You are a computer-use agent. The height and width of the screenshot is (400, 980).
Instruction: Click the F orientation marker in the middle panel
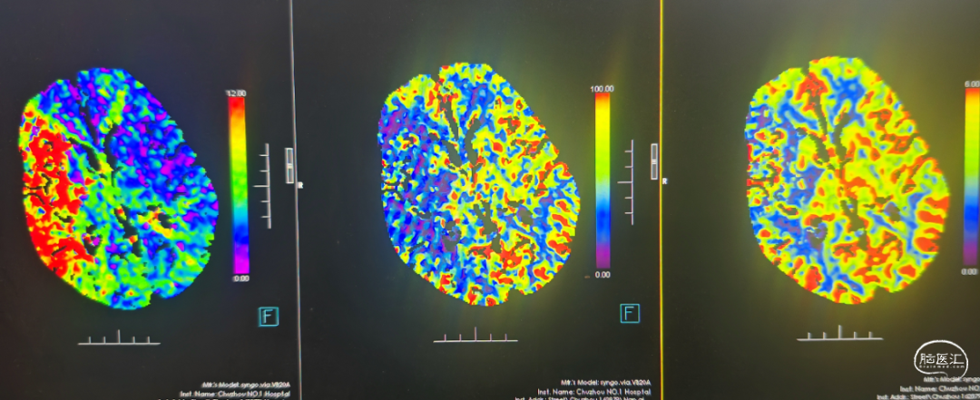(630, 313)
